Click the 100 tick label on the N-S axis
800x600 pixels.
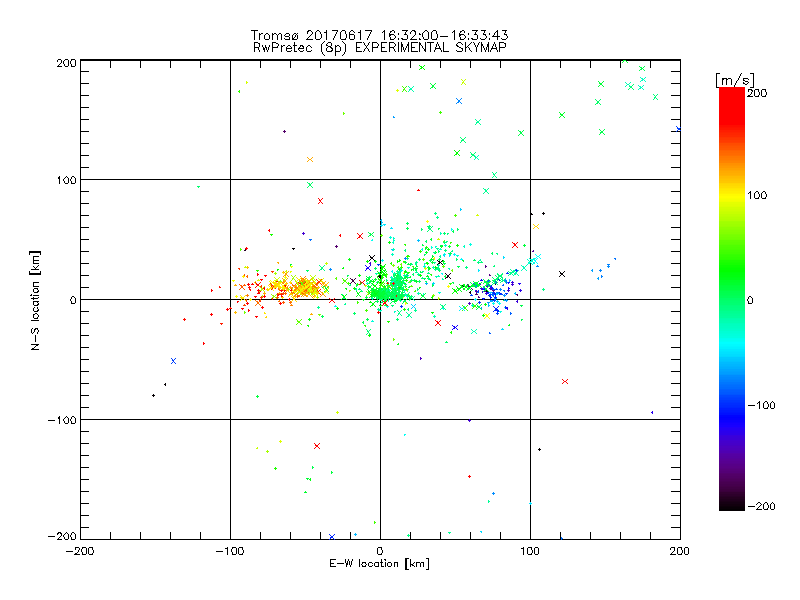[66, 180]
